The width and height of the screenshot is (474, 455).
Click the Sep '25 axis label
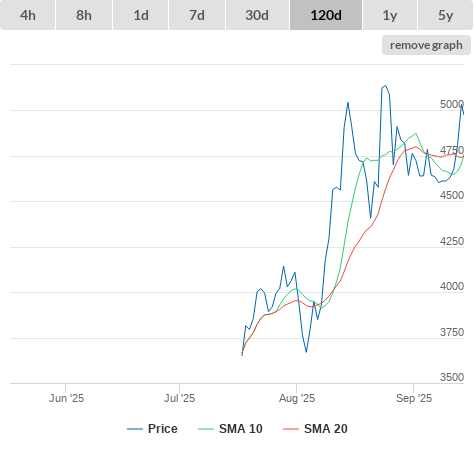414,398
